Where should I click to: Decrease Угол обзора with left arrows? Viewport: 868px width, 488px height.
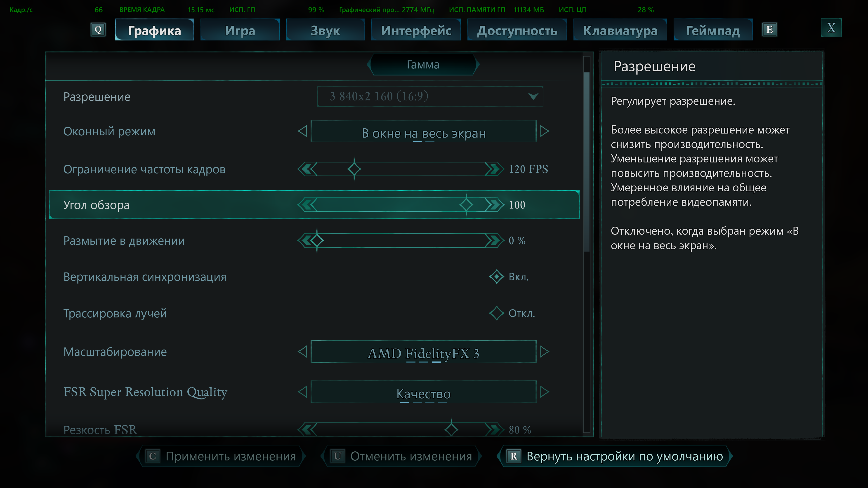307,205
